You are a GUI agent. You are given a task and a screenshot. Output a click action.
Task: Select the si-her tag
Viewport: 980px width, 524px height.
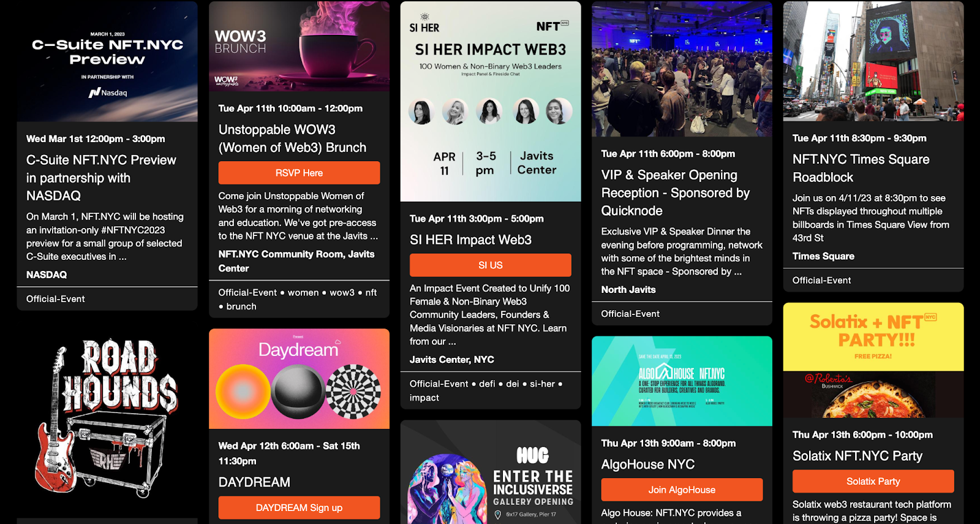(542, 384)
